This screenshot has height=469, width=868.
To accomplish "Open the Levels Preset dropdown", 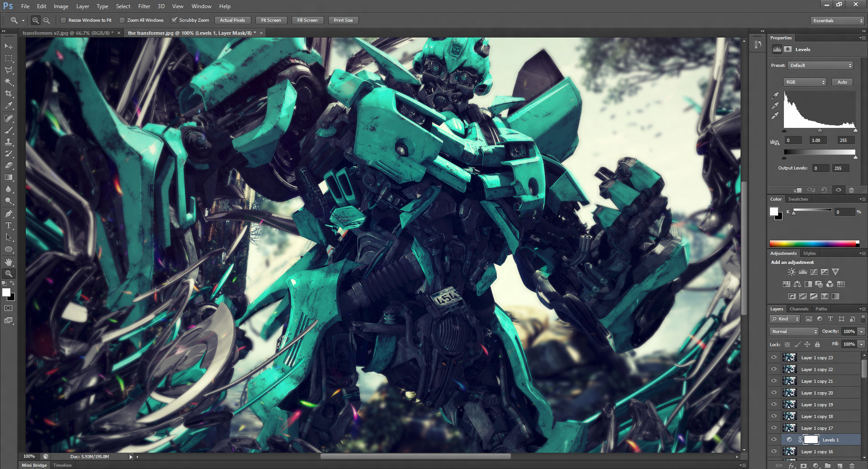I will click(x=820, y=66).
